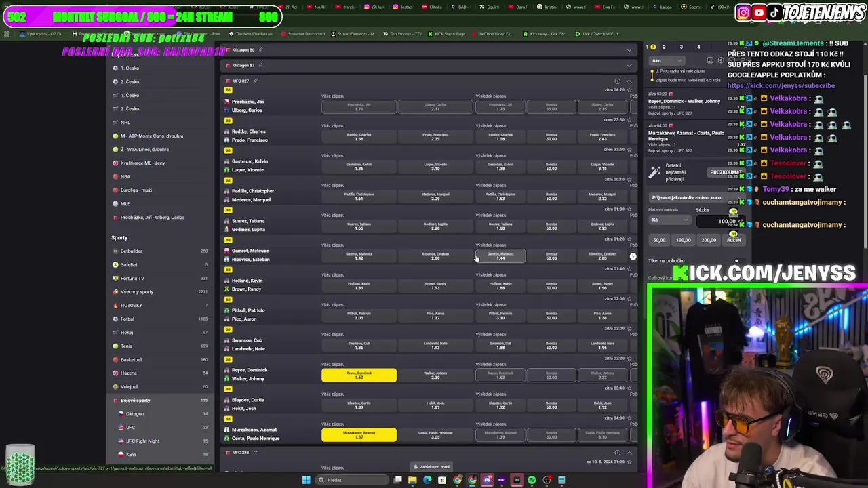The width and height of the screenshot is (868, 488).
Task: Set the stake to 50,00
Action: 659,240
